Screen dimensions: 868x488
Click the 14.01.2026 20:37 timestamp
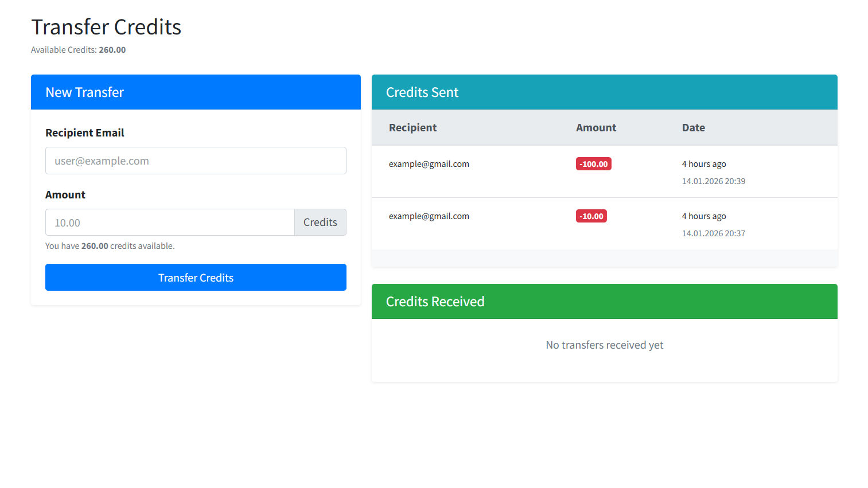click(x=713, y=233)
